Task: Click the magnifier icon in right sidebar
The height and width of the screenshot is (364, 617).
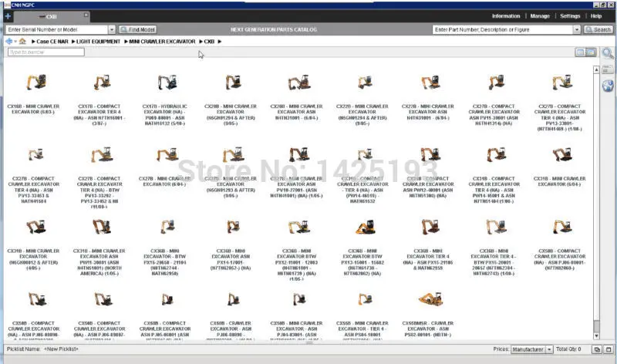Action: pyautogui.click(x=608, y=53)
